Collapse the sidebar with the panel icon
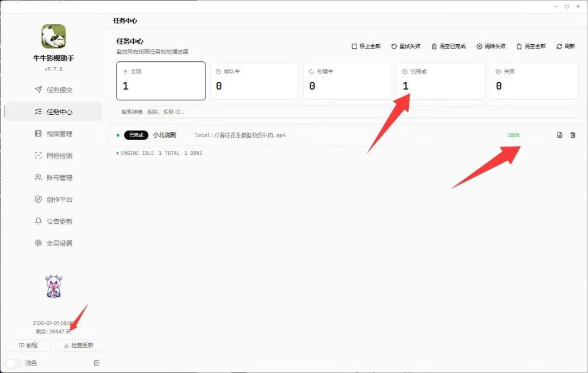 [x=96, y=363]
